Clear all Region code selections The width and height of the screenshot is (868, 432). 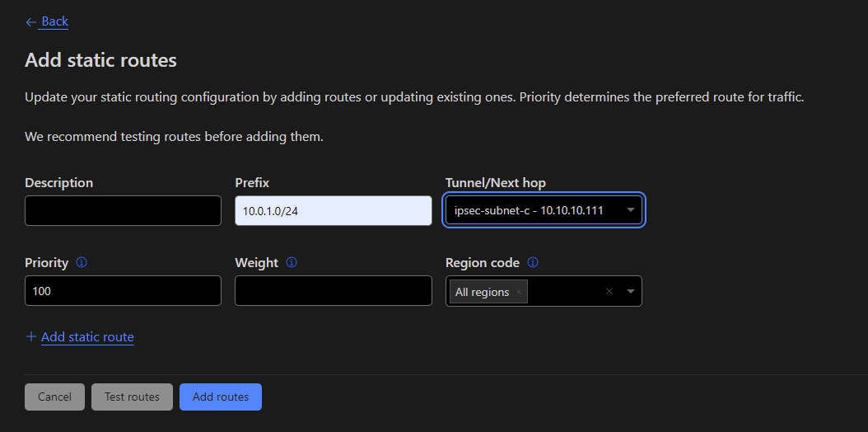point(609,291)
